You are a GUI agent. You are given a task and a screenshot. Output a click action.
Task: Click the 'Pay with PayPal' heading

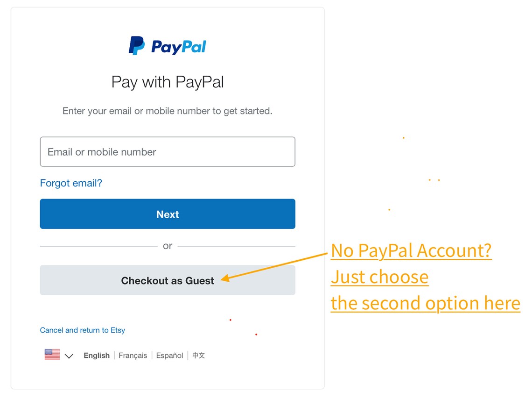tap(168, 82)
